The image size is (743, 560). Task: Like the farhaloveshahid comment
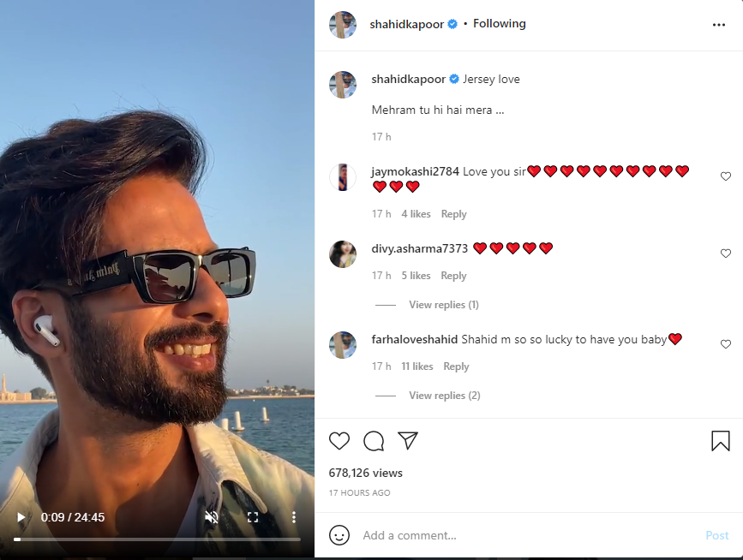tap(726, 344)
